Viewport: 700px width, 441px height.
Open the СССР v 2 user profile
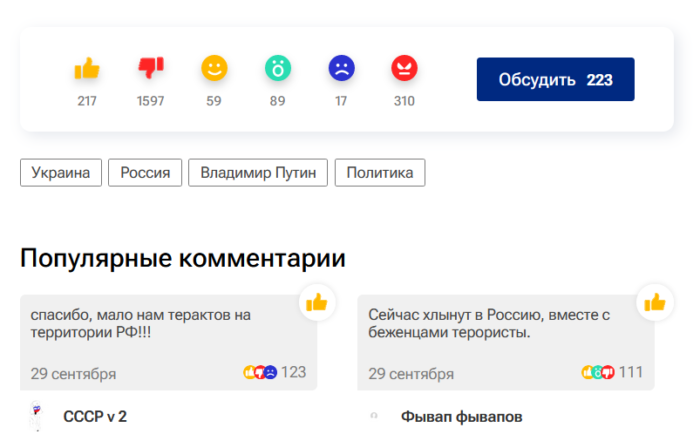coord(95,416)
